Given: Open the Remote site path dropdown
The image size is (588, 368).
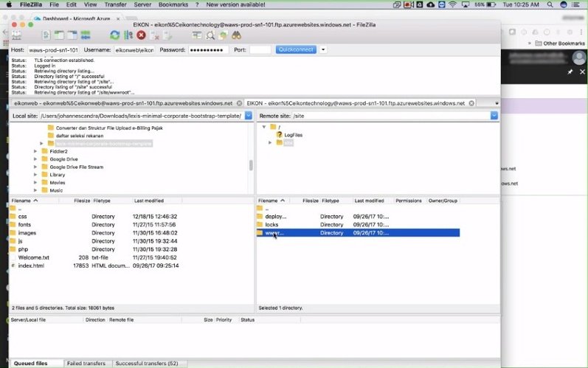Looking at the screenshot, I should [x=494, y=116].
